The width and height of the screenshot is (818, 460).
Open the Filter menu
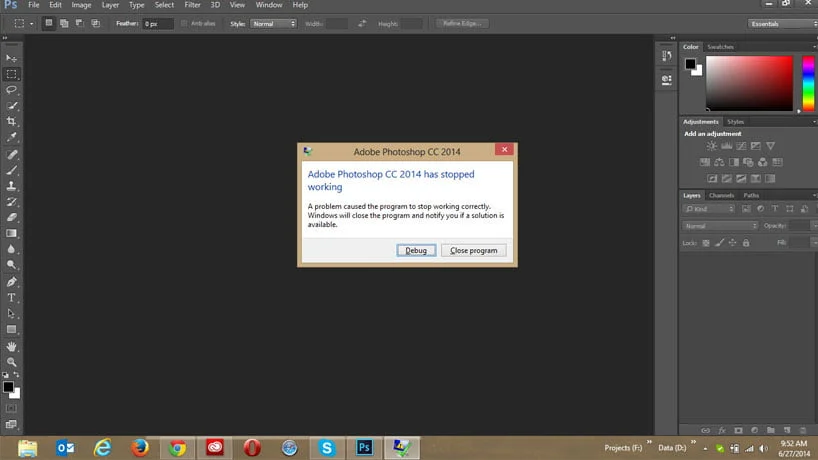click(x=192, y=5)
